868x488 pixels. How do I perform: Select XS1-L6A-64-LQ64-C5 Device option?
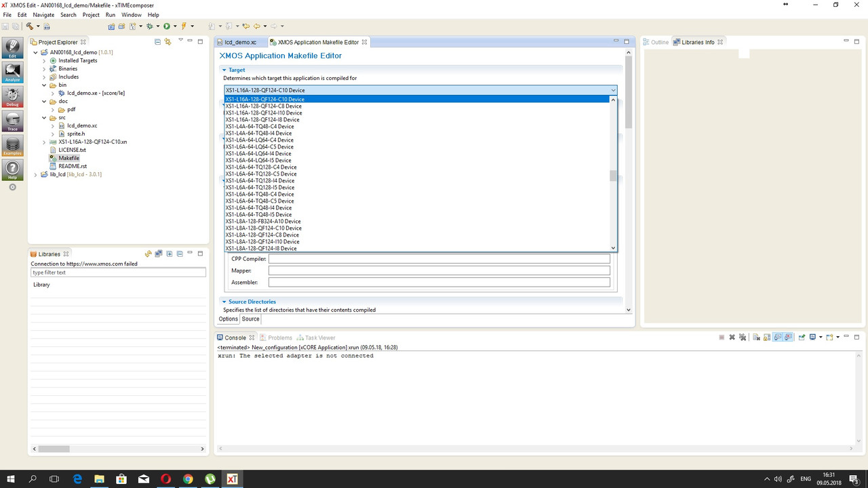259,146
